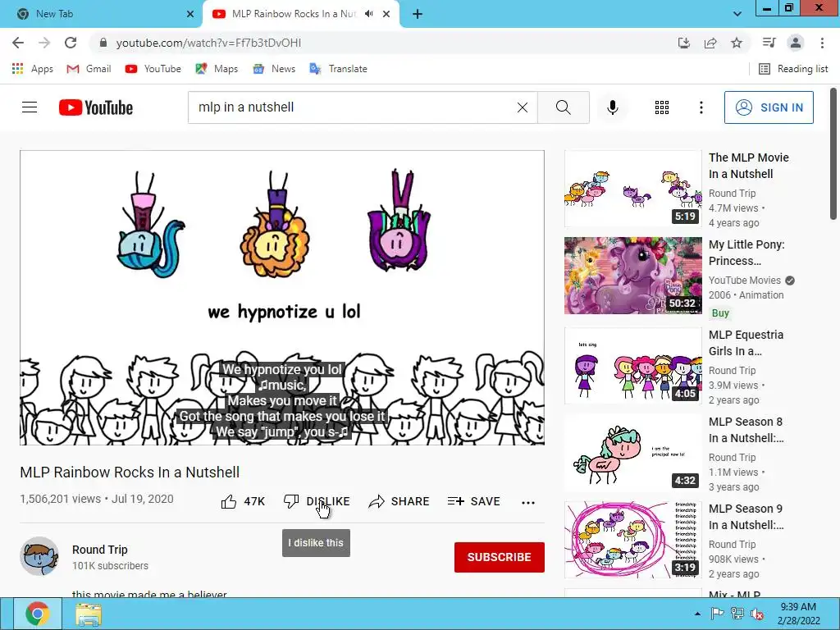Open Translate bookmark
This screenshot has width=840, height=630.
(338, 69)
